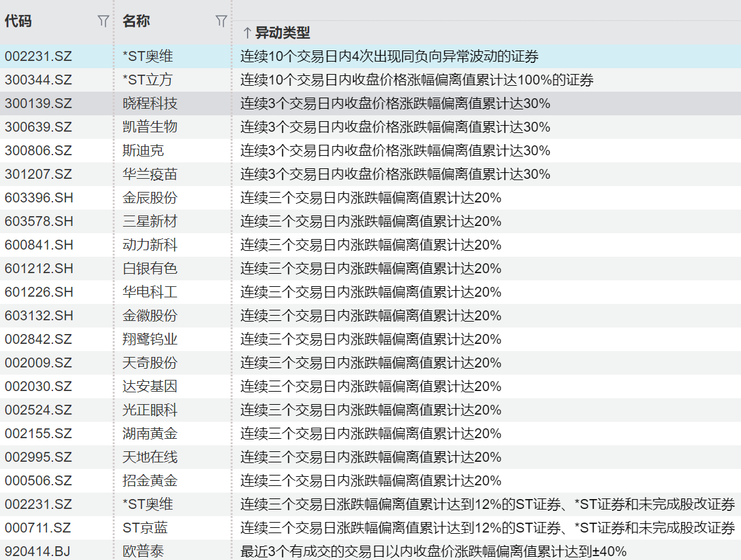Image resolution: width=741 pixels, height=560 pixels.
Task: Sort by the 异动类型 column header
Action: 282,33
